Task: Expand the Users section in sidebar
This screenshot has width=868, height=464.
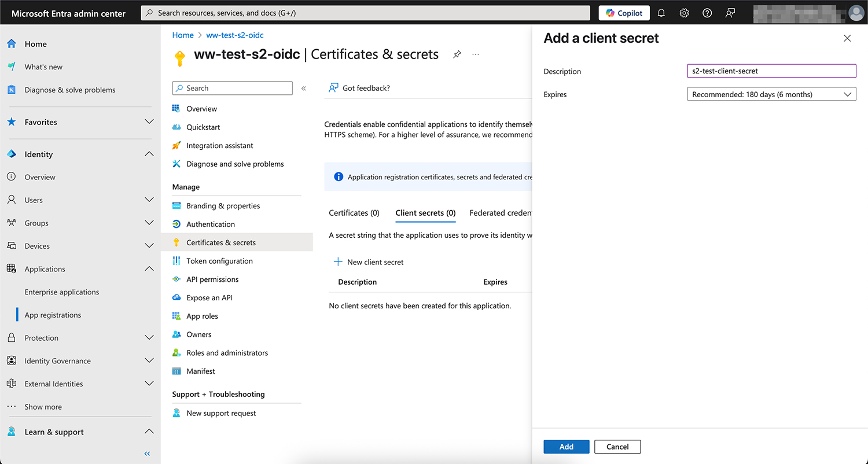Action: (149, 200)
